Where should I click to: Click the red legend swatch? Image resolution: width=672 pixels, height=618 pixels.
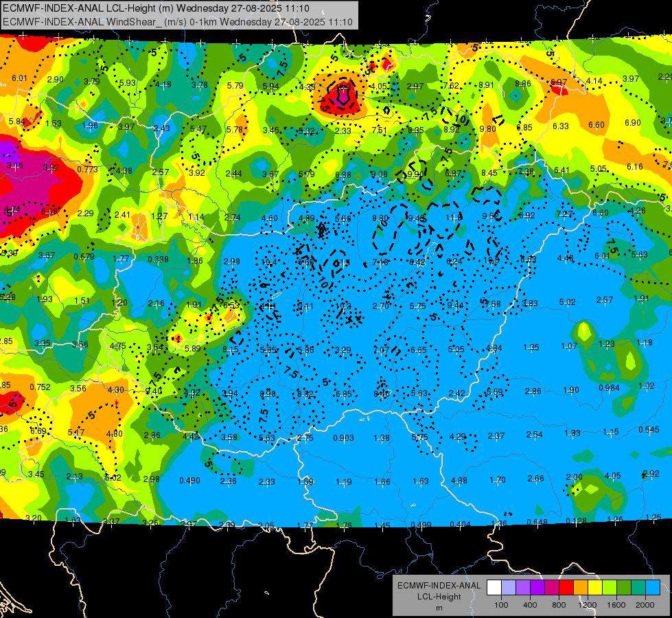[x=566, y=587]
